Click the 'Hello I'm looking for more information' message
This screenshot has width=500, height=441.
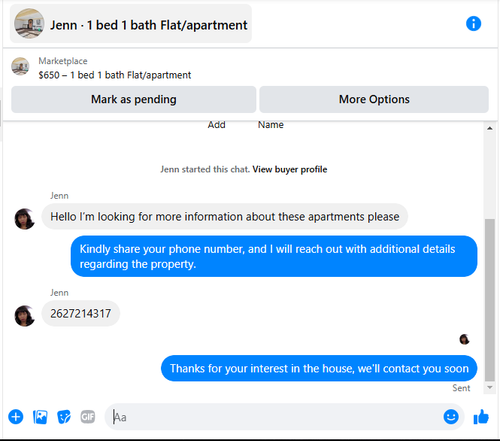tap(225, 217)
